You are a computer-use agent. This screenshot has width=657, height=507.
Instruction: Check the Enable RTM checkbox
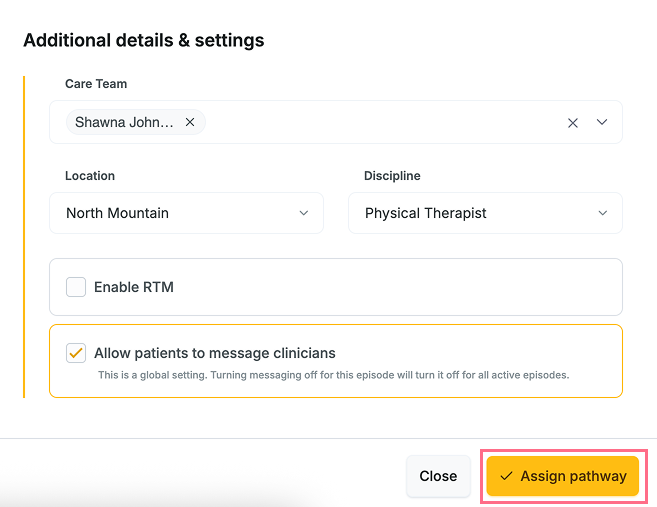[76, 287]
